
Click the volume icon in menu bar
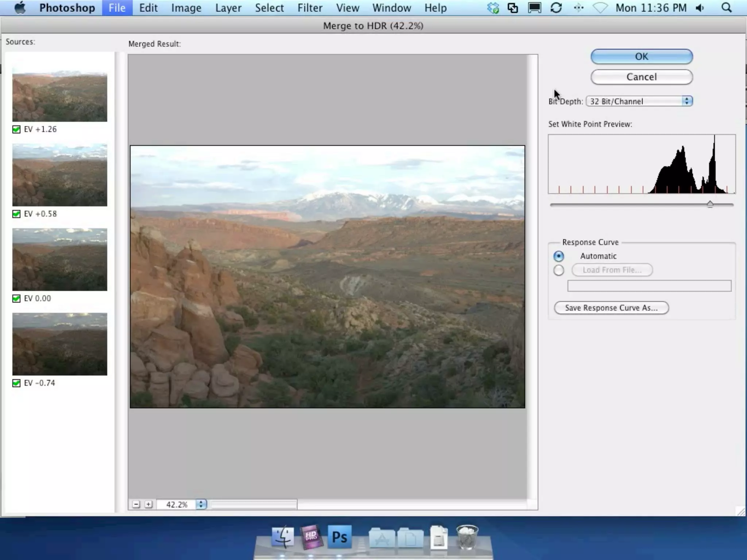click(x=700, y=8)
